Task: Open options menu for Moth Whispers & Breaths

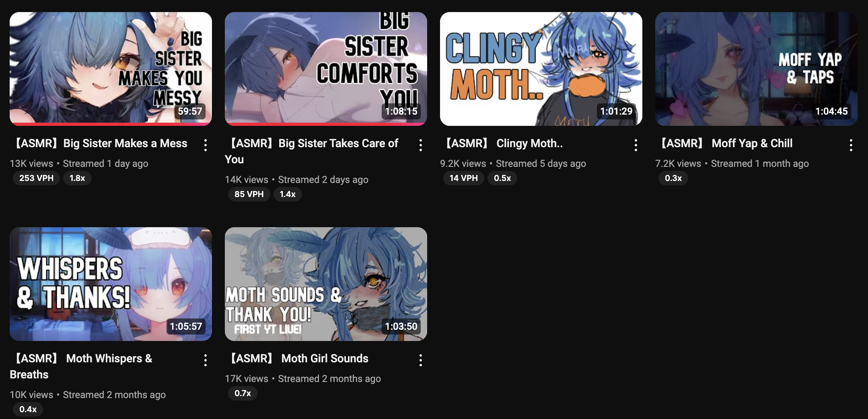Action: coord(206,360)
